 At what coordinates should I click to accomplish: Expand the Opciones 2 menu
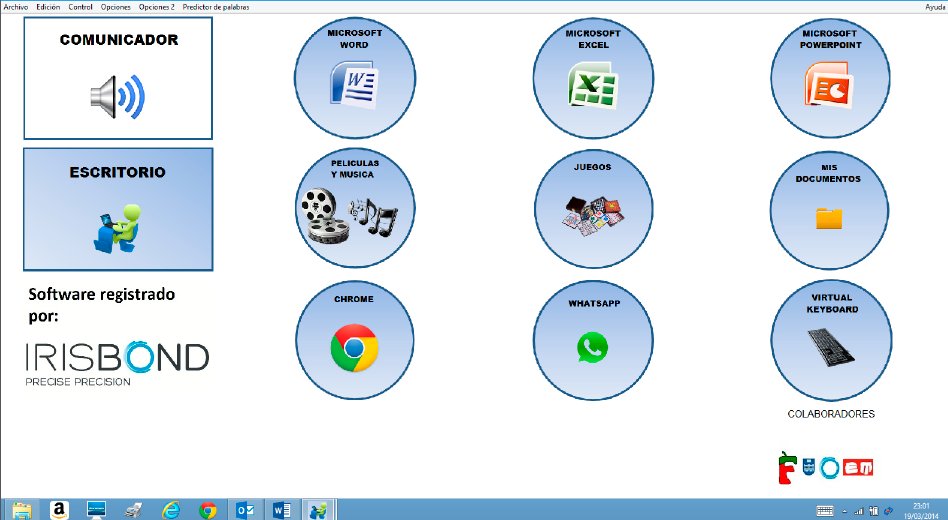[157, 7]
